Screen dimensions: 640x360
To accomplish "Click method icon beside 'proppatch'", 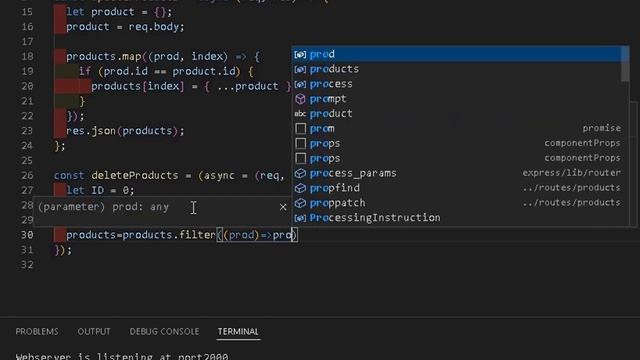I will 300,203.
